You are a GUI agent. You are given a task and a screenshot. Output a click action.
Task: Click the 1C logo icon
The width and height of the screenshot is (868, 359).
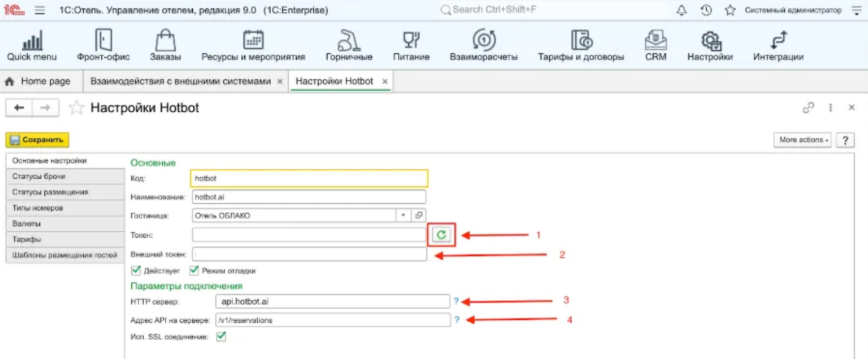[x=14, y=9]
